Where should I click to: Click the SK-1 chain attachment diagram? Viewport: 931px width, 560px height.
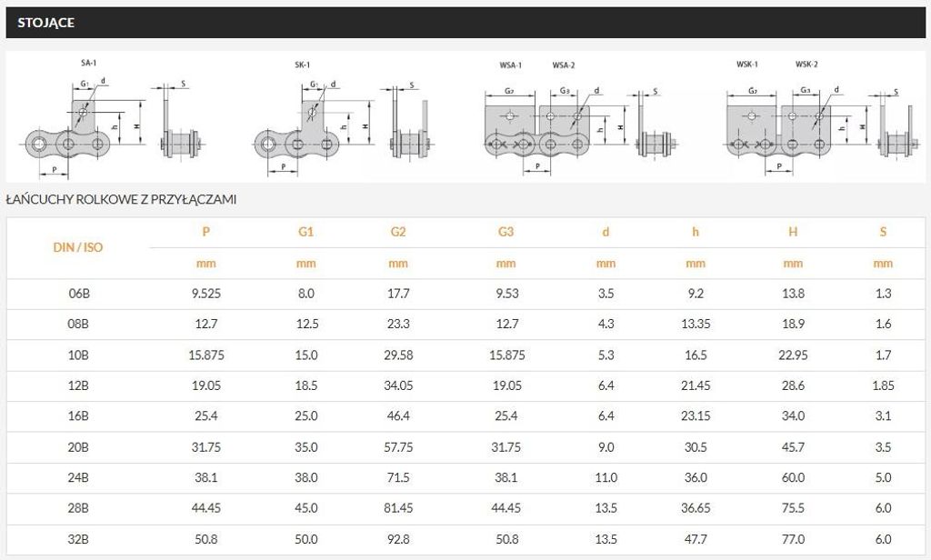click(x=343, y=117)
